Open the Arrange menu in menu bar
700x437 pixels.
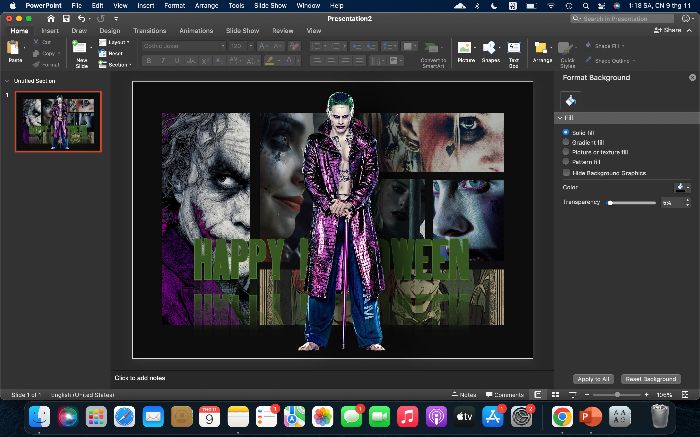click(x=206, y=6)
